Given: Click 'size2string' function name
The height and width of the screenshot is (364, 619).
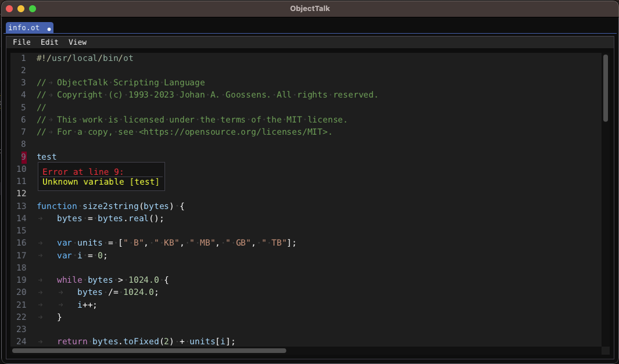Looking at the screenshot, I should 110,206.
